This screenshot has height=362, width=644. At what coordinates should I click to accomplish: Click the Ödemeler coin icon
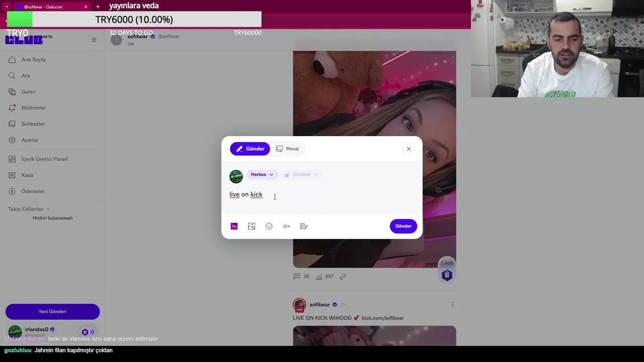pyautogui.click(x=12, y=192)
